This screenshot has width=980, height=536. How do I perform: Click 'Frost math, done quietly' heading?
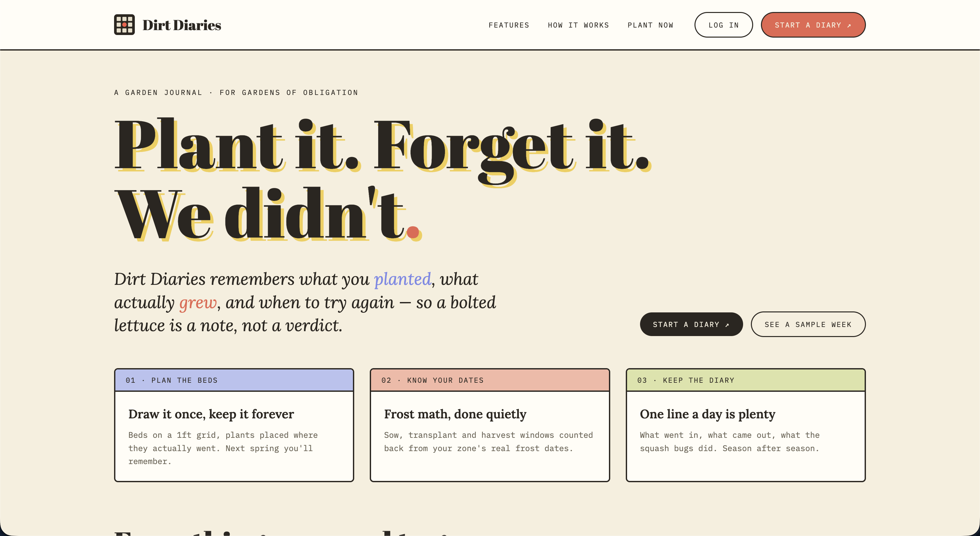[455, 414]
